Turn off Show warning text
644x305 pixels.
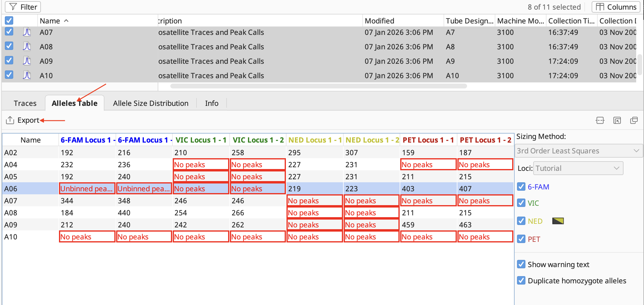coord(521,264)
